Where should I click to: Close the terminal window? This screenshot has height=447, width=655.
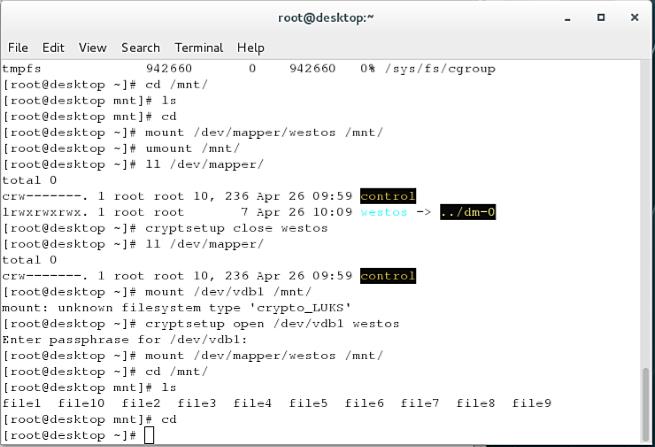pyautogui.click(x=634, y=18)
